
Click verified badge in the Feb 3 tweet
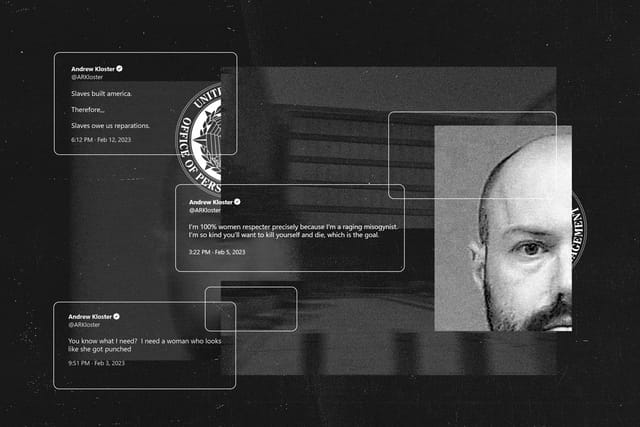pyautogui.click(x=116, y=316)
